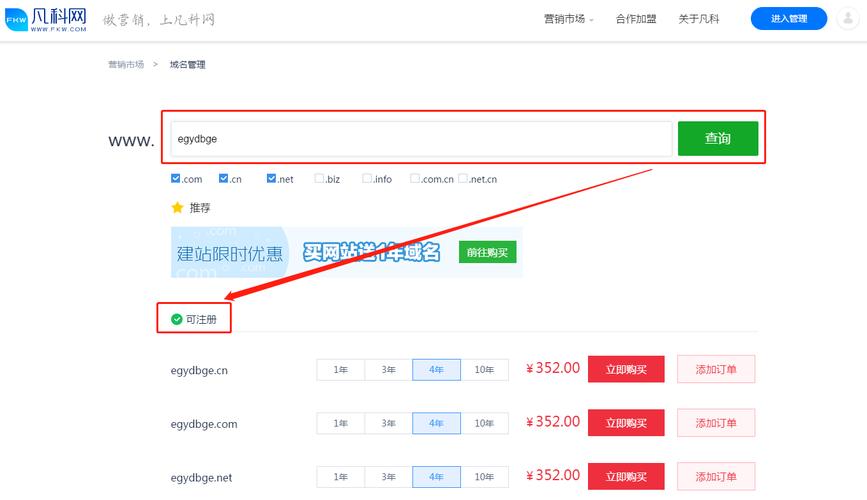Click 立即购买 for egydbge.cn
The image size is (867, 500).
626,369
